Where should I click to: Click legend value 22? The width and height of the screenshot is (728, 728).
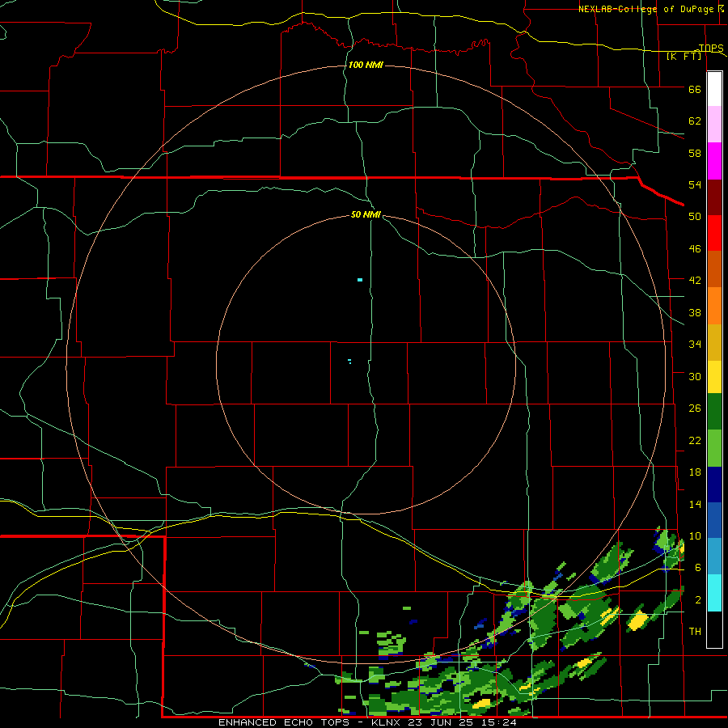(x=695, y=440)
